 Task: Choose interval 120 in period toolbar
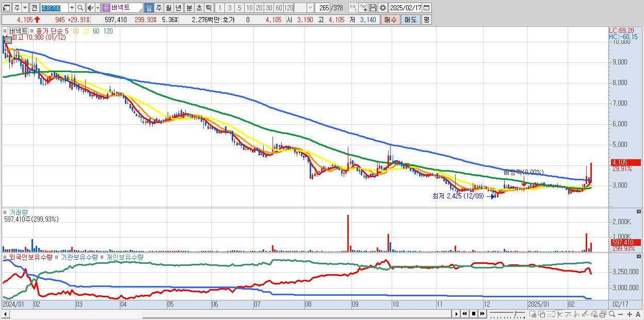pyautogui.click(x=289, y=8)
